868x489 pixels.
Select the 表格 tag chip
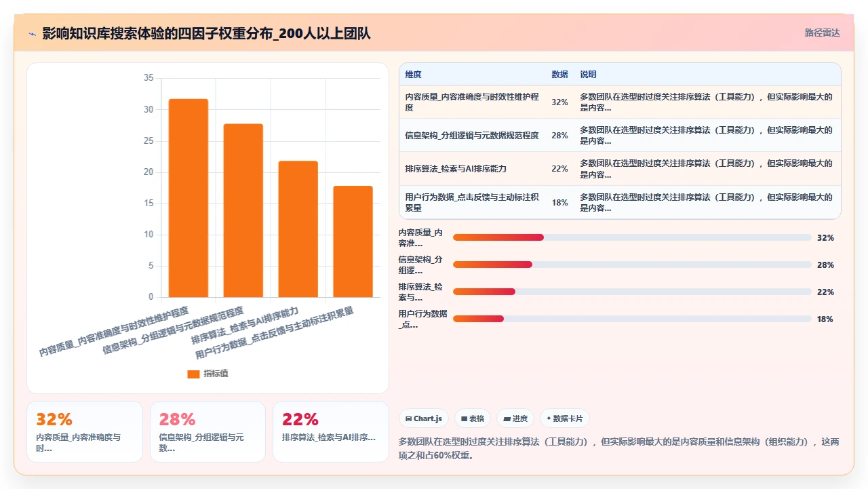(472, 418)
